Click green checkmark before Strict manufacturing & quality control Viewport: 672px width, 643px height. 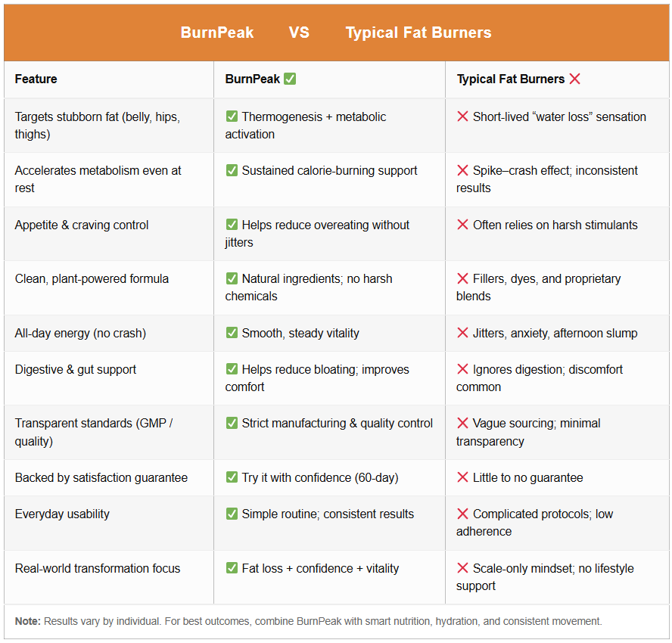pos(232,424)
